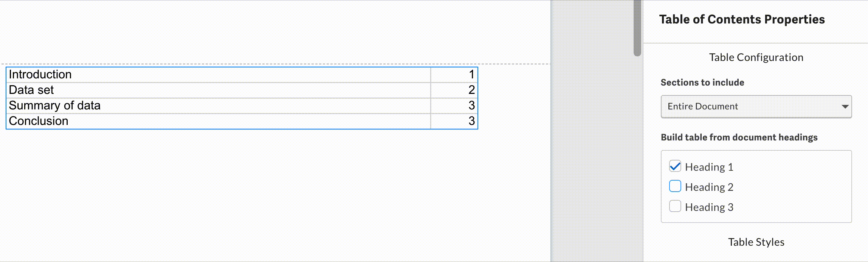Click the Introduction entry in the table
This screenshot has height=262, width=868.
(x=40, y=75)
